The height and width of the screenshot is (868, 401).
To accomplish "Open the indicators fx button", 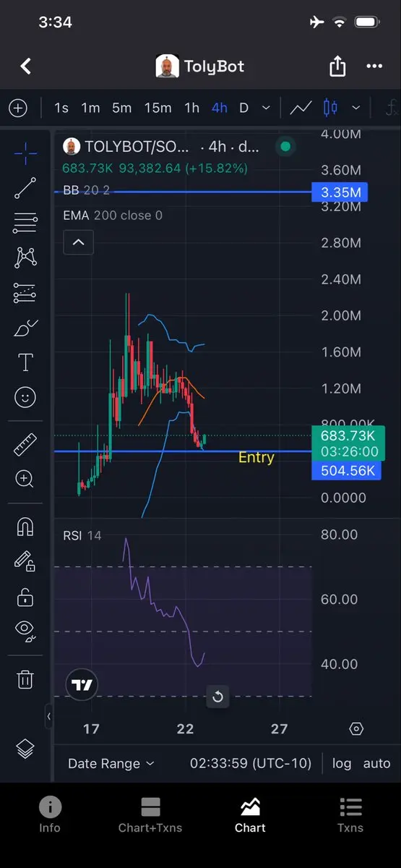I will coord(392,108).
